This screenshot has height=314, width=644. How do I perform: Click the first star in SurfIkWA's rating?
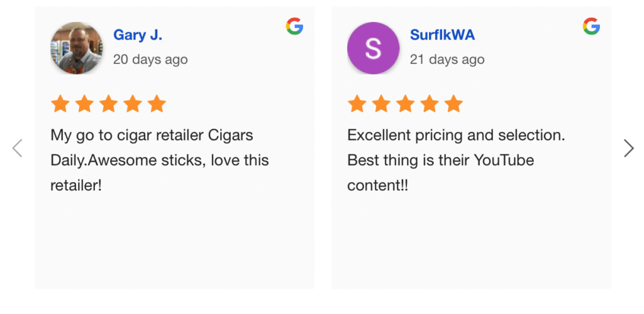357,104
